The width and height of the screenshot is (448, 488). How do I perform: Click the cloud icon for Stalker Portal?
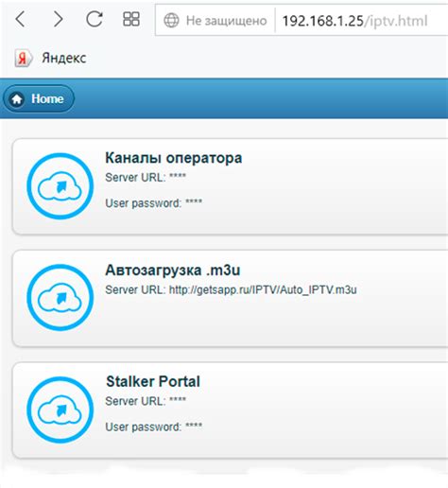(x=60, y=410)
